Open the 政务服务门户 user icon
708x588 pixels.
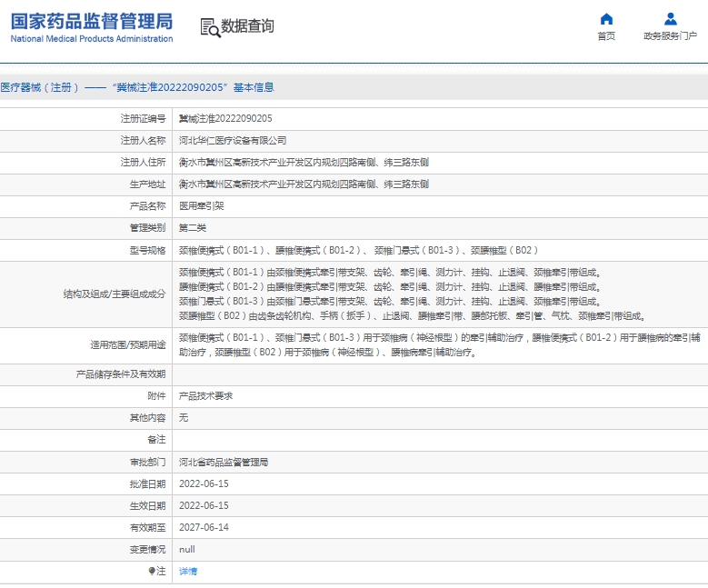point(670,19)
